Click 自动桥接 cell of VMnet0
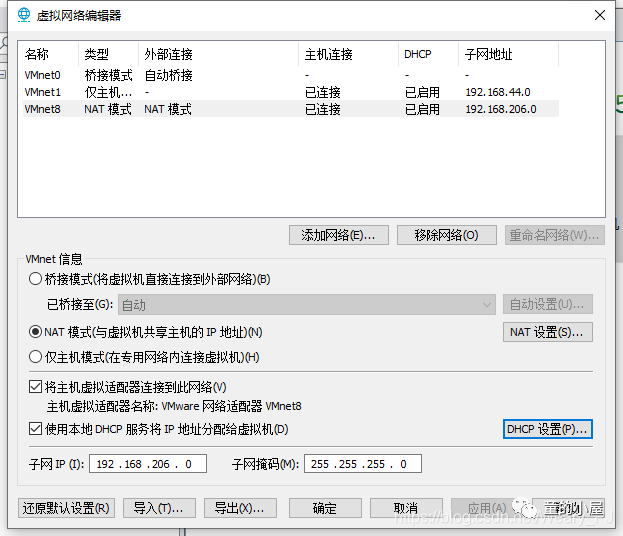Viewport: 623px width, 536px height. (168, 75)
